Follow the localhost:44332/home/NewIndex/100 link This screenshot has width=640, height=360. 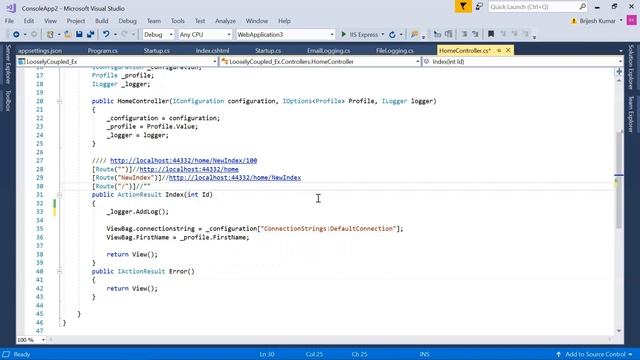[184, 160]
